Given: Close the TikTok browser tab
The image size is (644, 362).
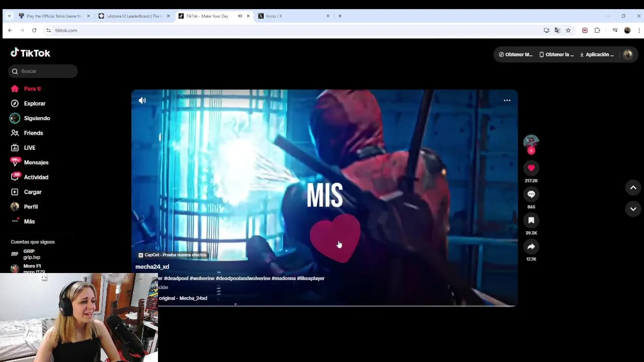Looking at the screenshot, I should 248,16.
